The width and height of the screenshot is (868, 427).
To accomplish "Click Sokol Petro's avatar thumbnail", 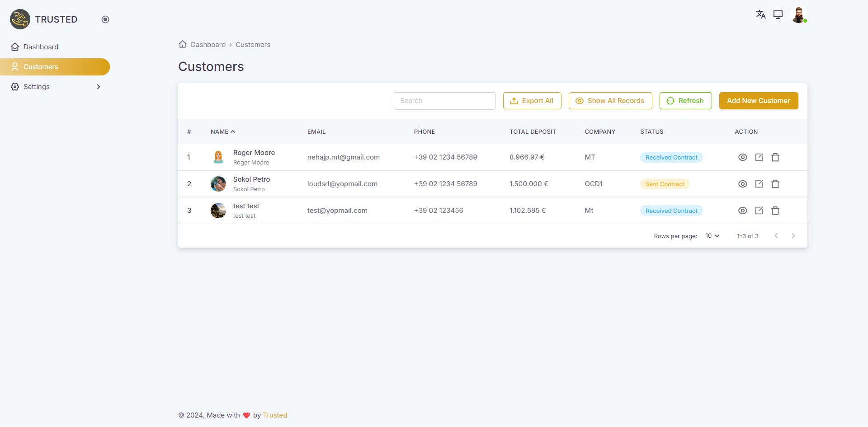I will tap(218, 184).
